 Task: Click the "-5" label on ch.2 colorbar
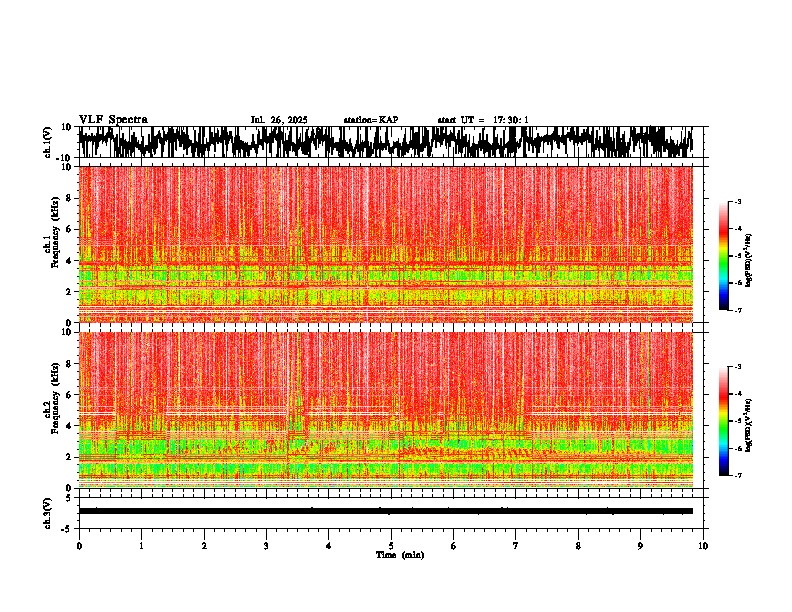[x=738, y=421]
